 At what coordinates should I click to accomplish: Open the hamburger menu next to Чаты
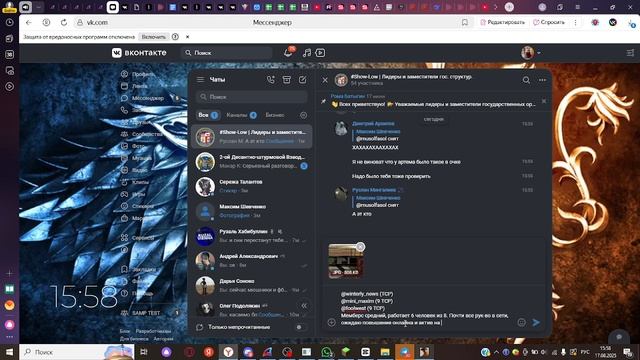pos(200,80)
